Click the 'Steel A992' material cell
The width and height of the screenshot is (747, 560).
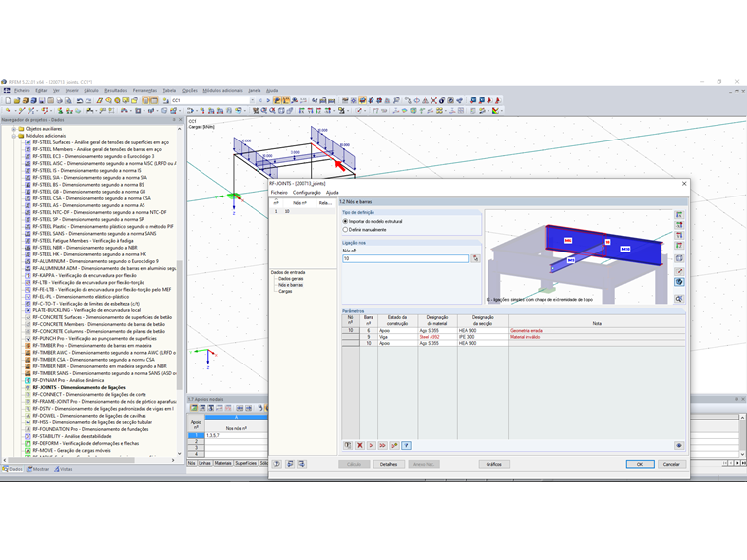coord(437,337)
